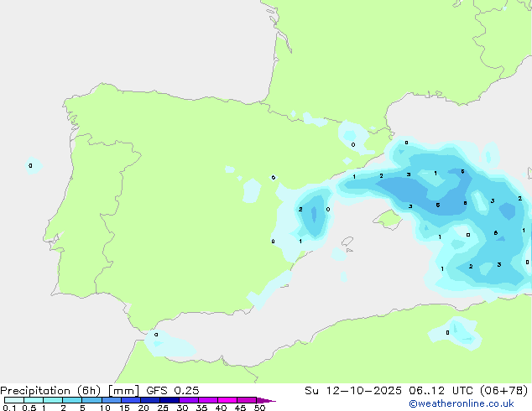Image resolution: width=532 pixels, height=411 pixels.
Task: Click the '30' legend scale label
Action: (x=182, y=408)
